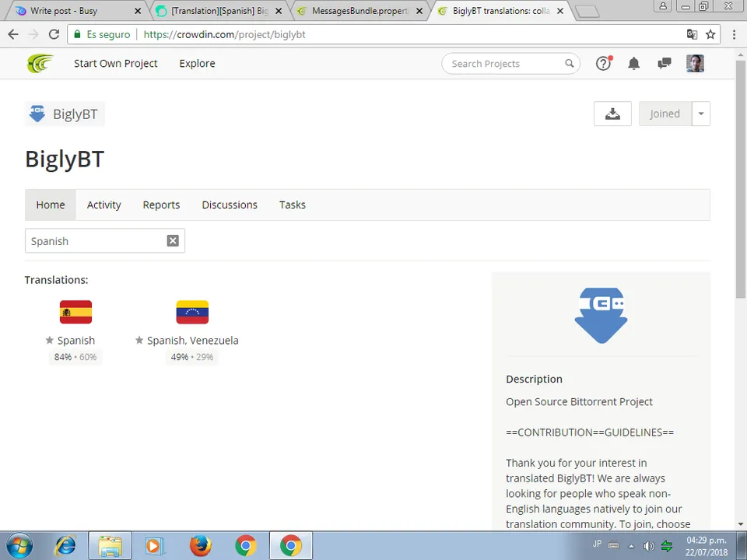Viewport: 747px width, 560px height.
Task: Open the user profile avatar
Action: point(695,63)
